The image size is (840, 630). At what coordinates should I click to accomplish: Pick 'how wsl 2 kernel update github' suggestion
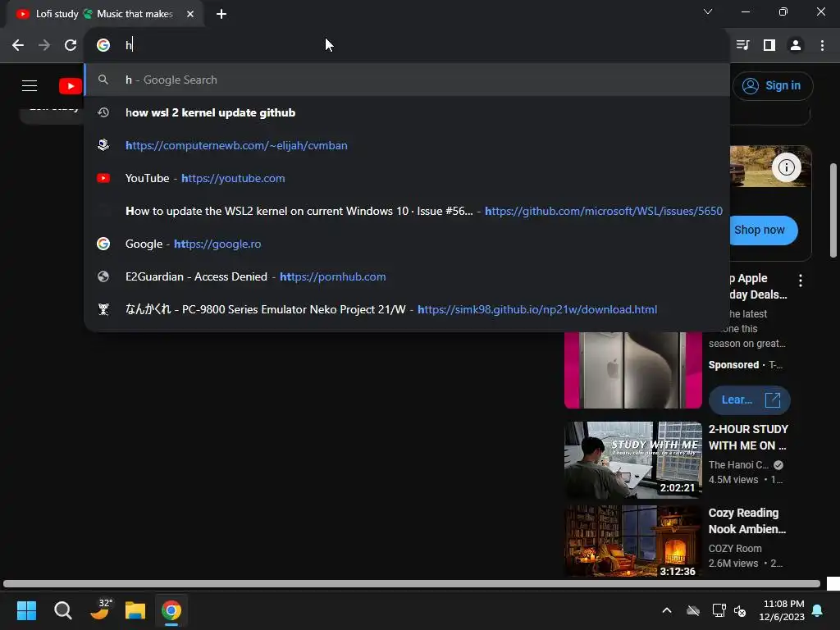(x=407, y=112)
